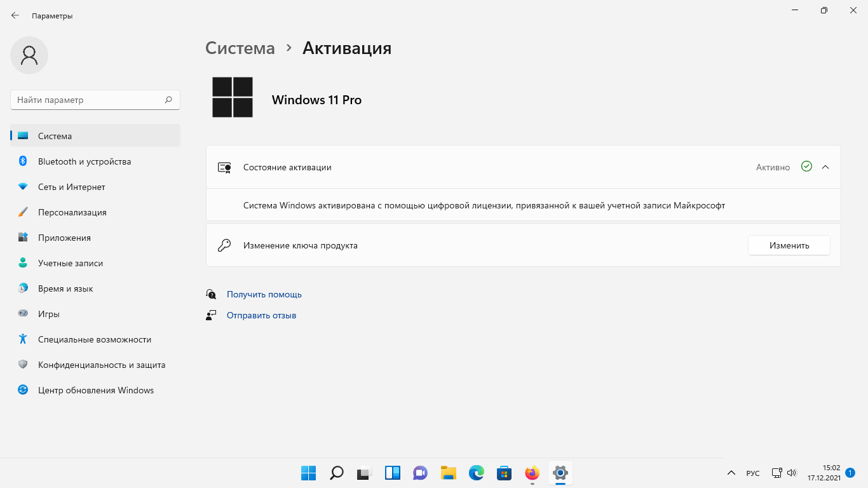Click the Apps icon in sidebar
This screenshot has width=868, height=488.
click(x=23, y=238)
